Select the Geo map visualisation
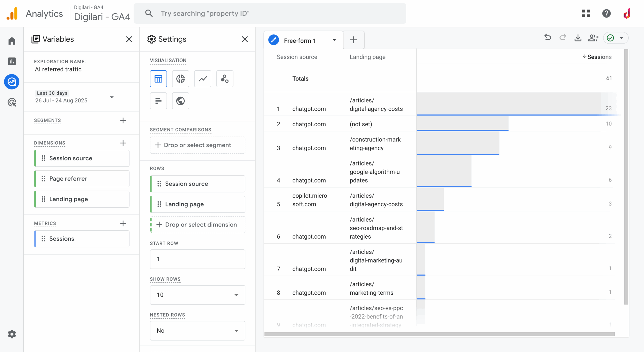This screenshot has height=352, width=644. click(x=180, y=101)
